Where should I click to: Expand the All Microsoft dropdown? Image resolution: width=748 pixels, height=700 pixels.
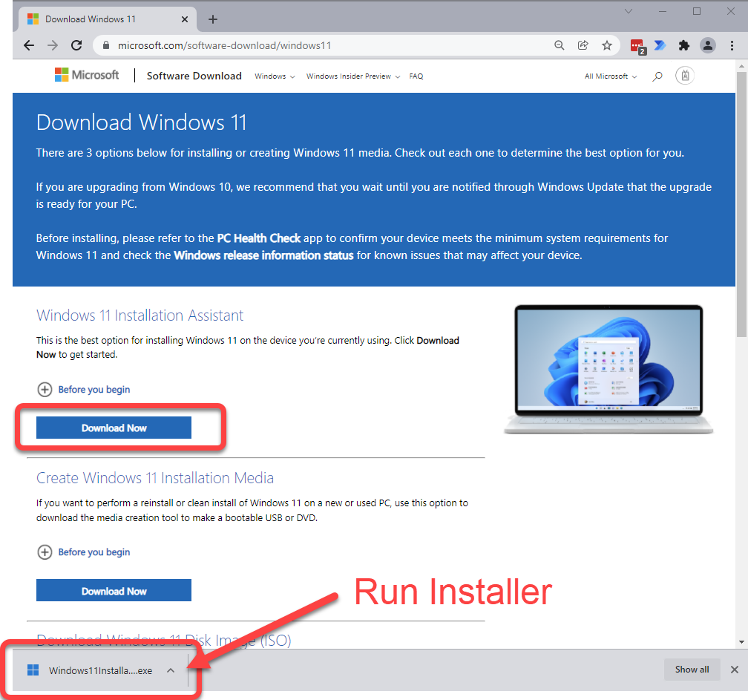[x=611, y=76]
